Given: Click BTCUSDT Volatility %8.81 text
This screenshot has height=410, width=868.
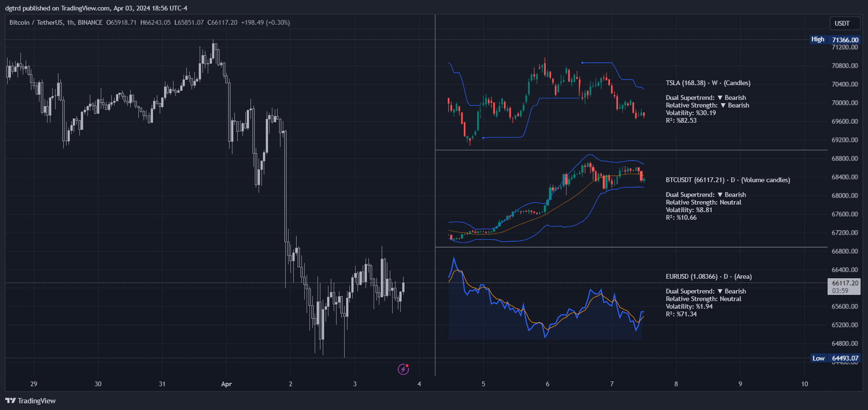Looking at the screenshot, I should (x=689, y=210).
